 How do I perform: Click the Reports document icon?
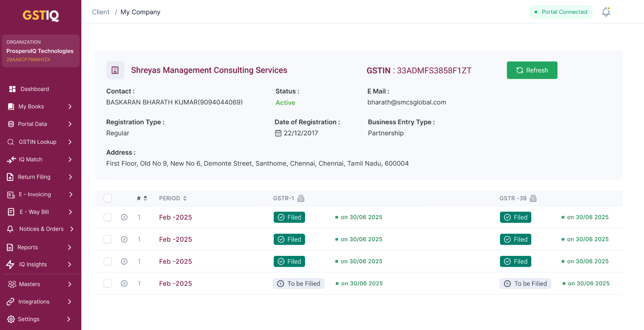click(10, 247)
